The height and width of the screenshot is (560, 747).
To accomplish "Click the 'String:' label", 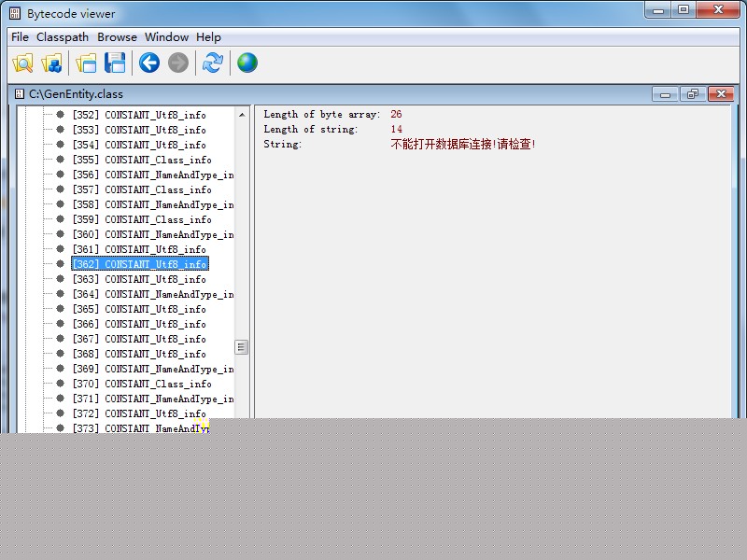I will click(283, 144).
